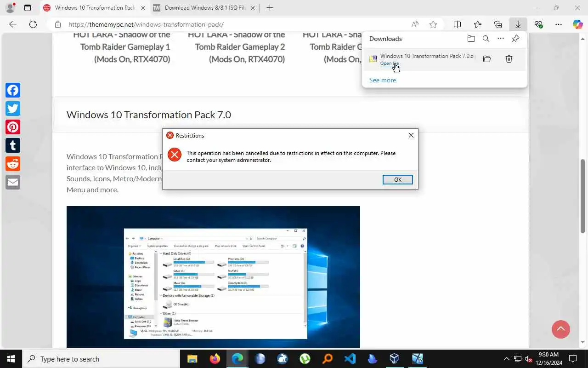Open Edge Settings and more menu

tap(559, 24)
